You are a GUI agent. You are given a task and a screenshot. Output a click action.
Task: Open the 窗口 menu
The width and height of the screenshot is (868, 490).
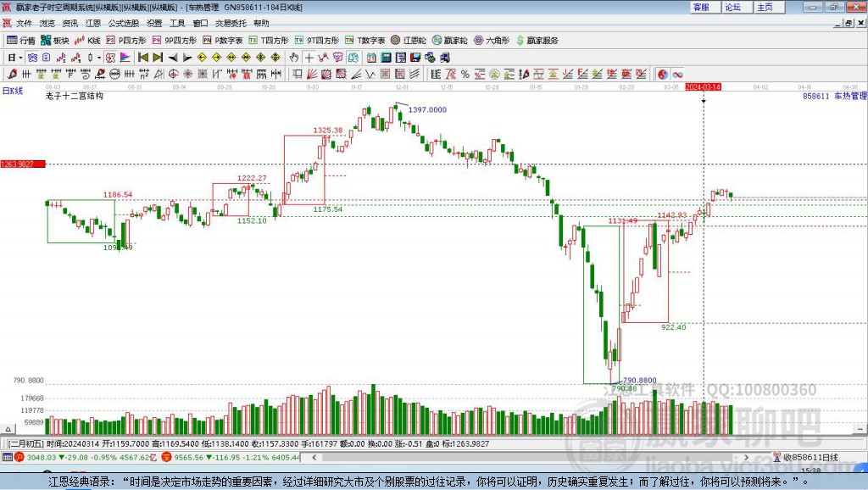click(x=200, y=23)
